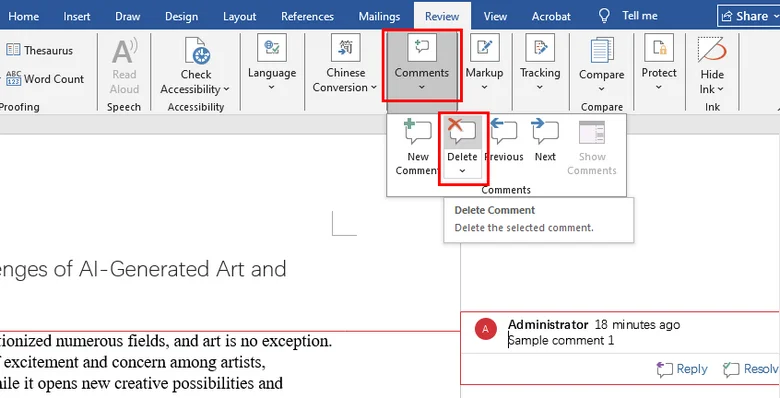
Task: Expand the Compare dropdown chevron
Action: pyautogui.click(x=601, y=89)
